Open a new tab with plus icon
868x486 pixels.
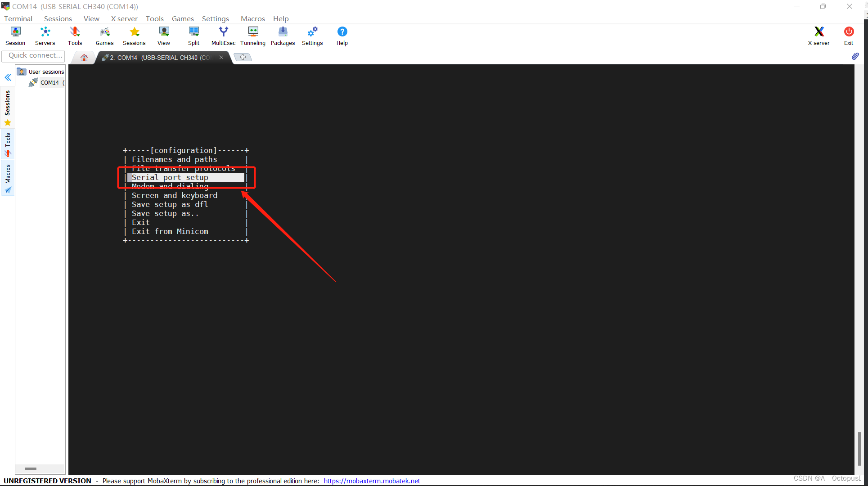(x=243, y=57)
